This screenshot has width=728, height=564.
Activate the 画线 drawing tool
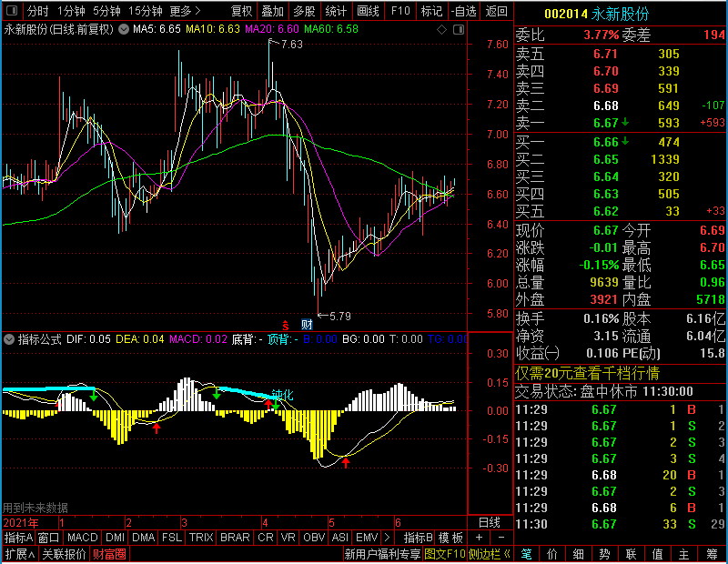[368, 11]
